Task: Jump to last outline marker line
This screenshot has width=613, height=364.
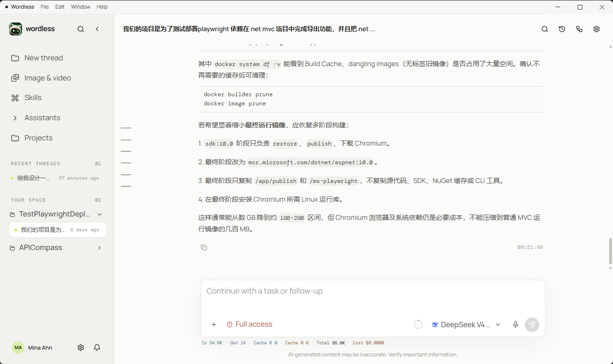Action: coord(126,186)
